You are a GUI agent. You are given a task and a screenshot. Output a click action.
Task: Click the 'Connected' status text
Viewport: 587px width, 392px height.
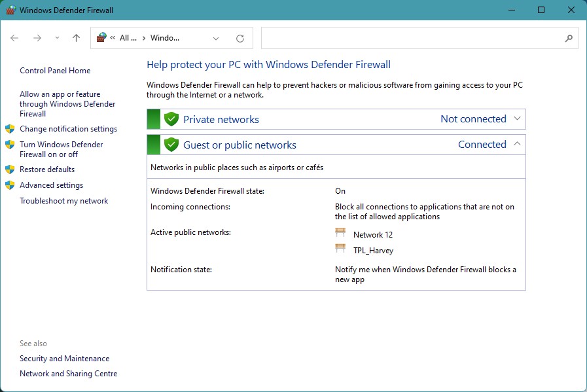(482, 145)
